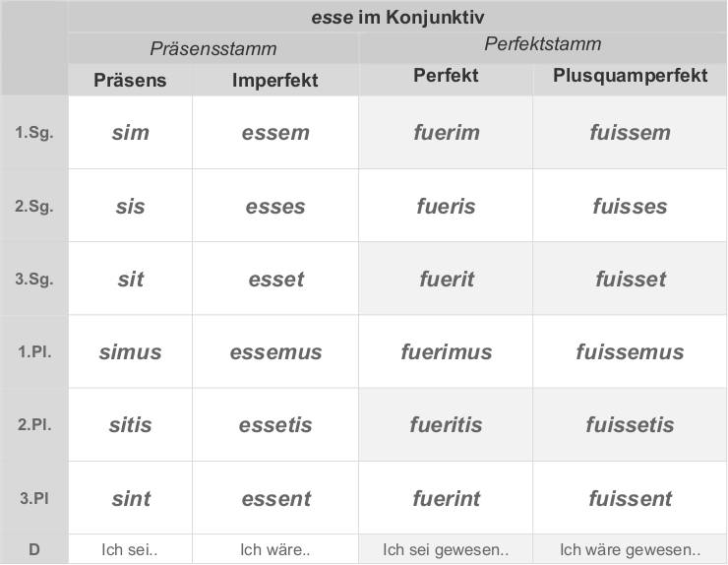Select the "Perfektstamm" group header
728x565 pixels.
pos(542,44)
